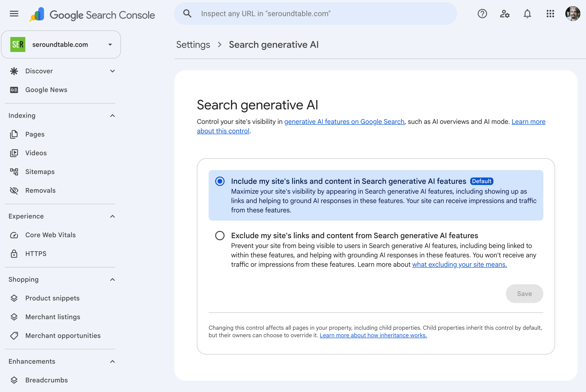This screenshot has height=392, width=586.
Task: Click the Google Search Console logo
Action: click(x=92, y=15)
